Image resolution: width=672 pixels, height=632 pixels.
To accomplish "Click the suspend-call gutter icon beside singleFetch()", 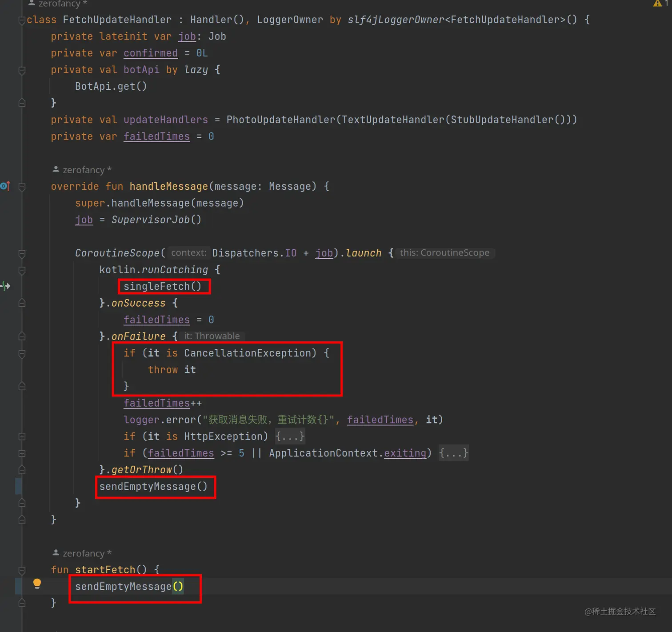I will [5, 286].
